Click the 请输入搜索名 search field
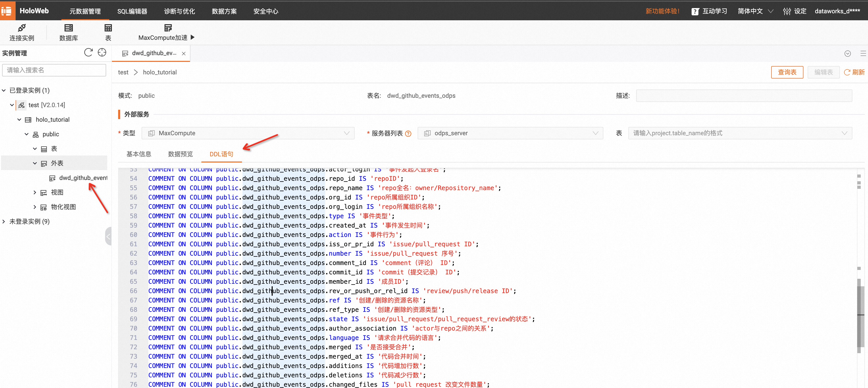The height and width of the screenshot is (388, 868). click(54, 70)
